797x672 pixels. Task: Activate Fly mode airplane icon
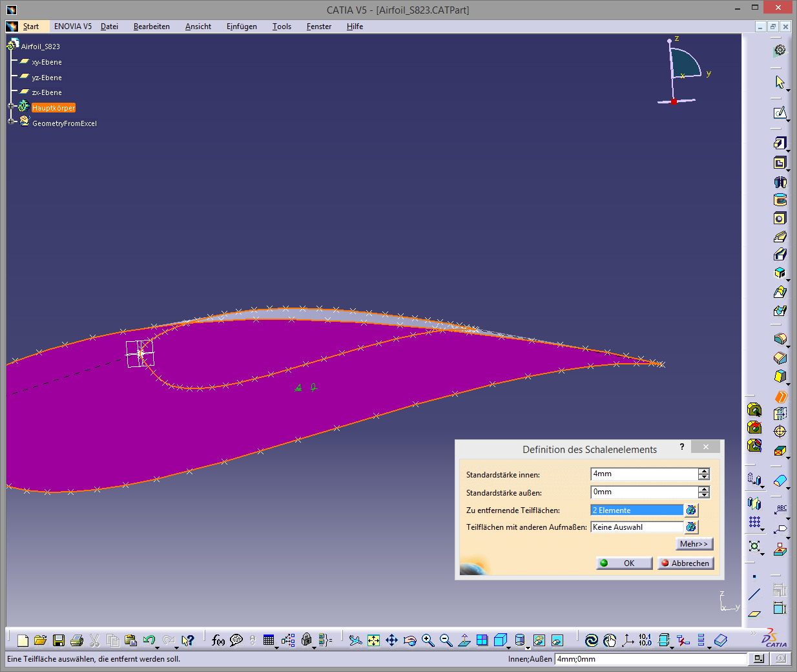click(x=355, y=640)
